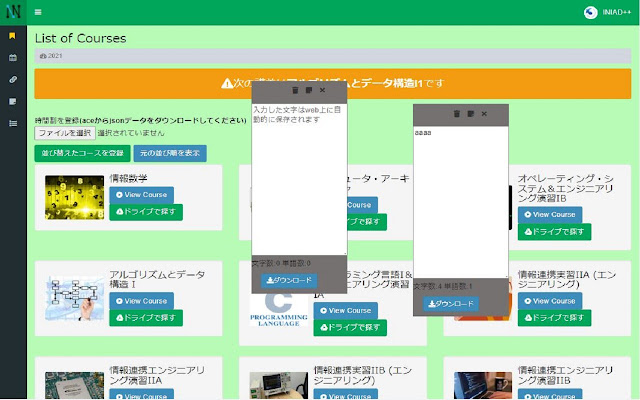The width and height of the screenshot is (640, 400).
Task: Click the download button in 'aaaa' memo
Action: (451, 304)
